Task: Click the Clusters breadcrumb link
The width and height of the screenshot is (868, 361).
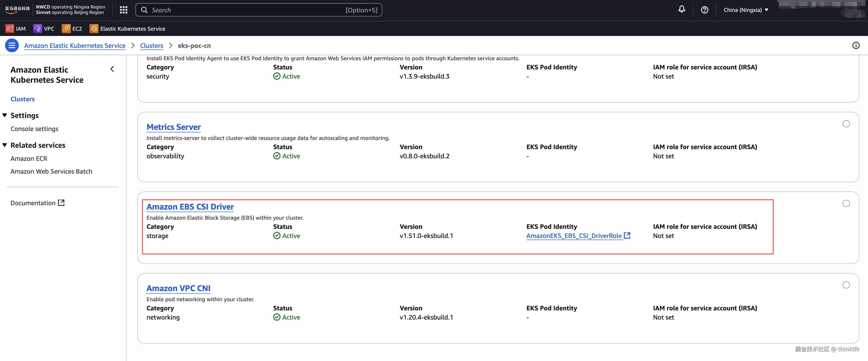Action: [152, 46]
